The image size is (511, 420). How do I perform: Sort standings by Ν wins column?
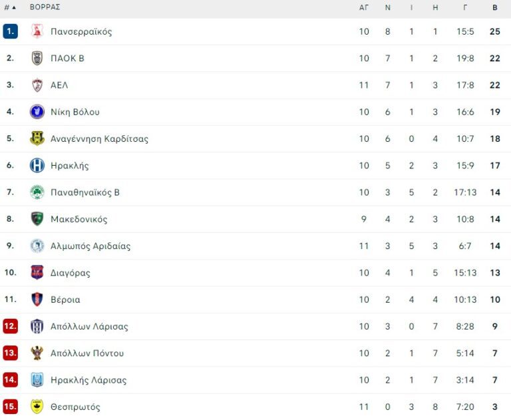[388, 7]
